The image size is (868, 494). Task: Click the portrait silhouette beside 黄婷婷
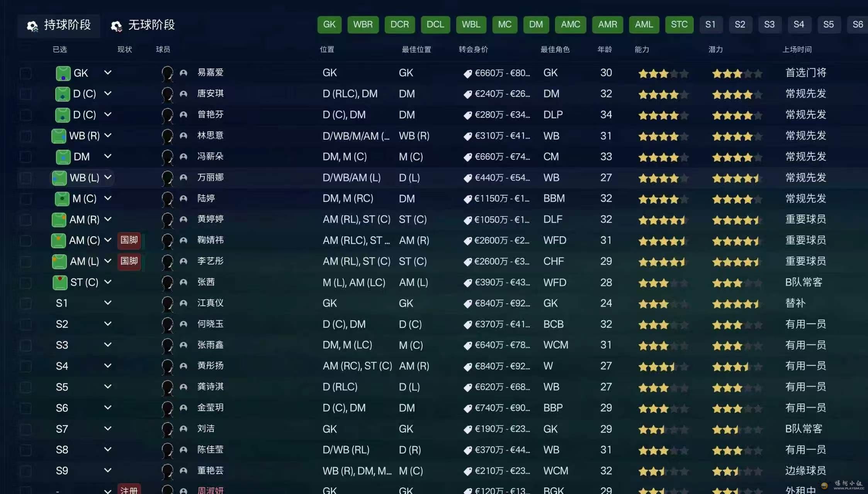coord(167,220)
